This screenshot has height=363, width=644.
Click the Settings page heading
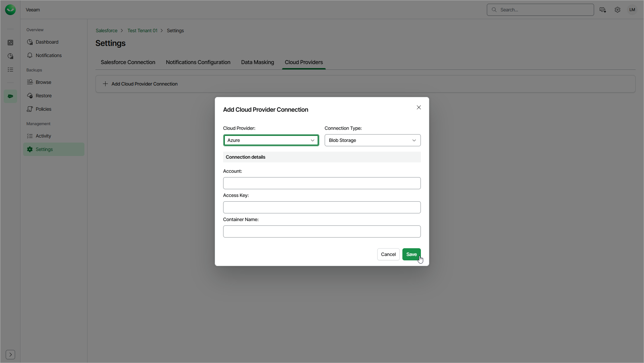[x=111, y=43]
